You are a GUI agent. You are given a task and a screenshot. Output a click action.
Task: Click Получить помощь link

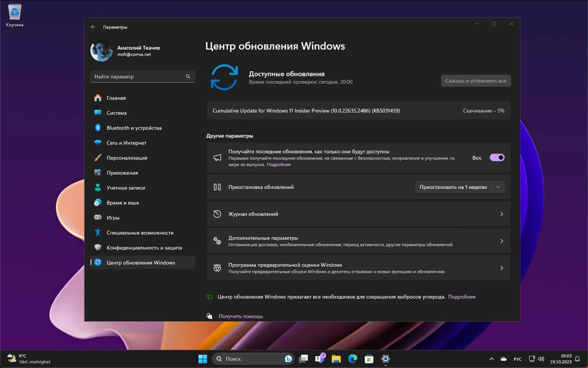pyautogui.click(x=241, y=316)
